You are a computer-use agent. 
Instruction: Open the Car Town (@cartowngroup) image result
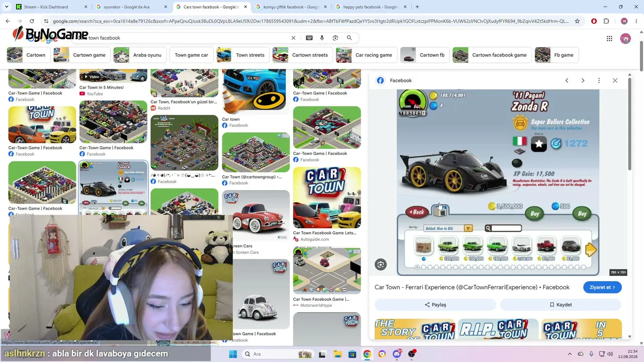tap(256, 159)
